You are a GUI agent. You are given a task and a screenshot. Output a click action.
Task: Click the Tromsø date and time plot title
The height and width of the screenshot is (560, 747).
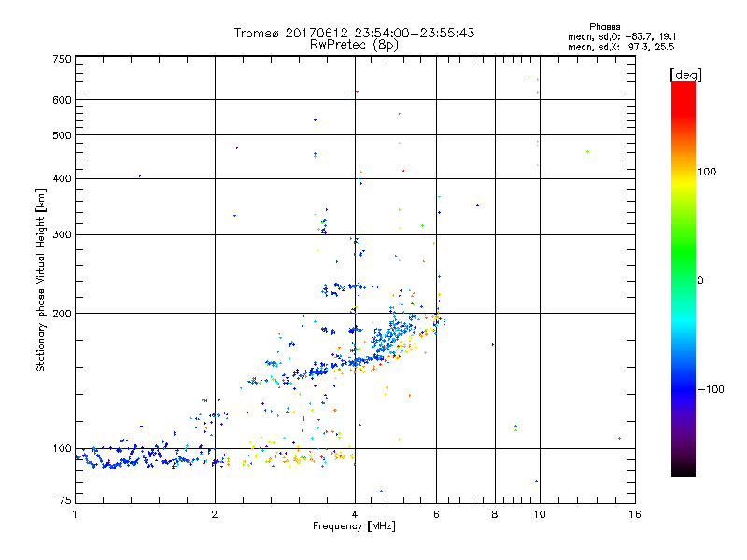(354, 33)
